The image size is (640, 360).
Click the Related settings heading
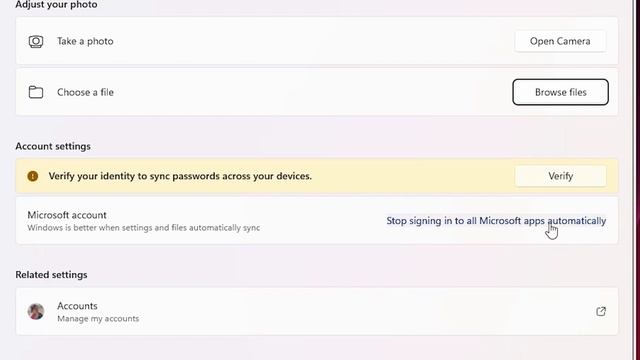pos(51,275)
